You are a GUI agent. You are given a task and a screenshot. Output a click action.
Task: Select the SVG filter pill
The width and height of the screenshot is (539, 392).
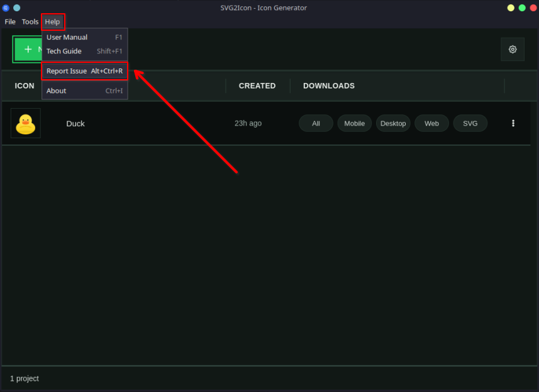pyautogui.click(x=470, y=123)
